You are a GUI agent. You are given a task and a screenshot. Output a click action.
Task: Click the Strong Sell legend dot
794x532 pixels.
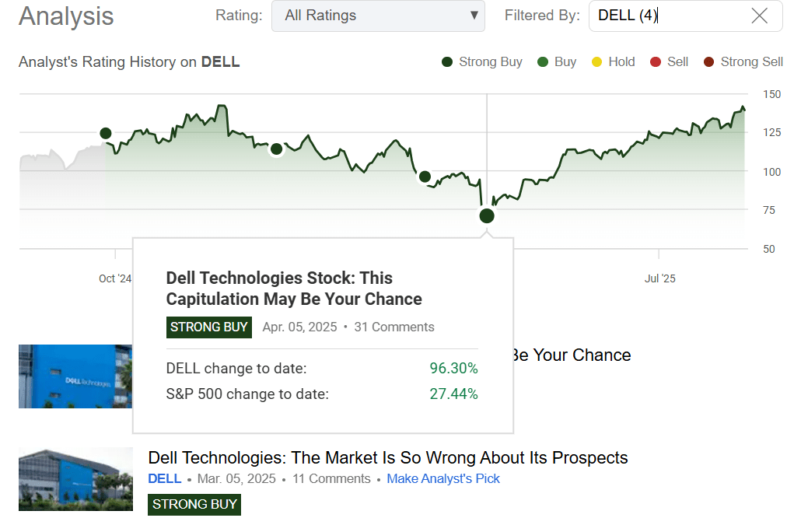point(708,61)
